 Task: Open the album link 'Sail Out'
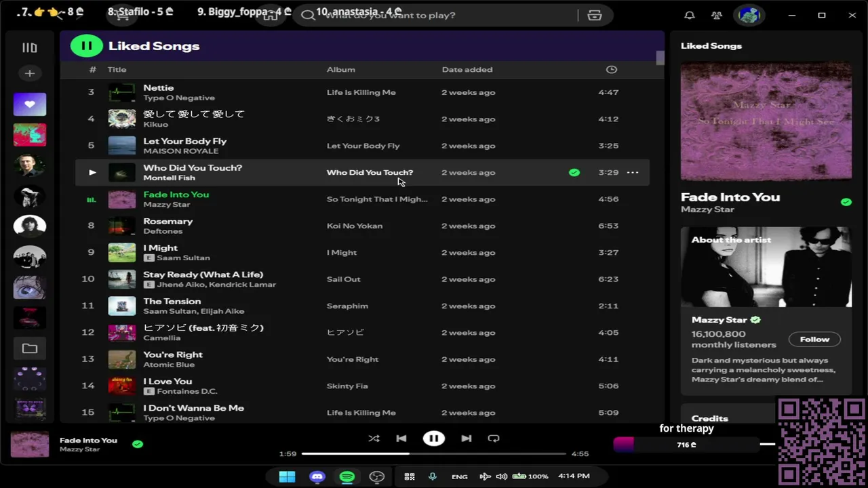click(344, 279)
